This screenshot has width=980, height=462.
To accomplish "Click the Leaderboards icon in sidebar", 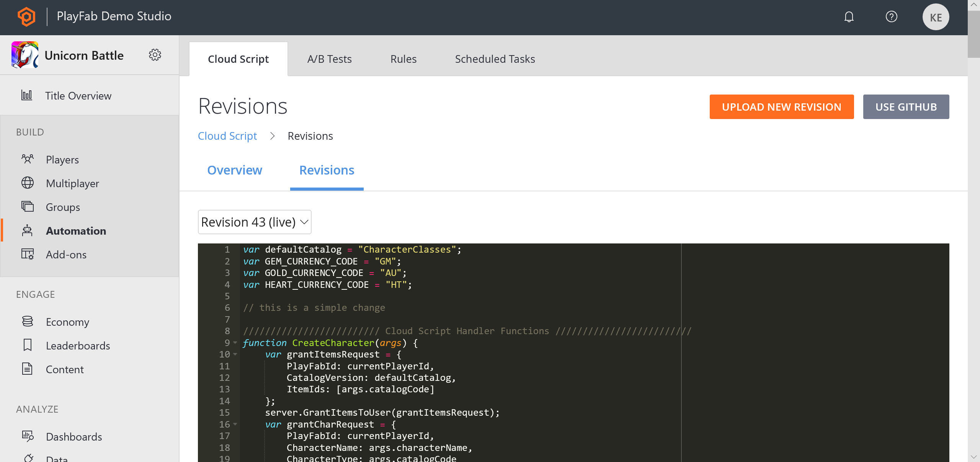I will [28, 345].
